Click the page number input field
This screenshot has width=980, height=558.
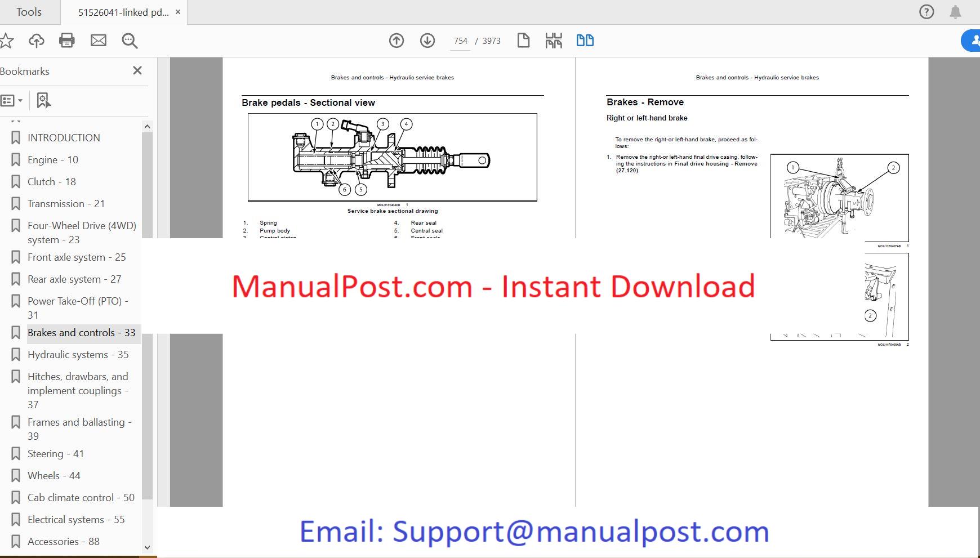pyautogui.click(x=460, y=41)
